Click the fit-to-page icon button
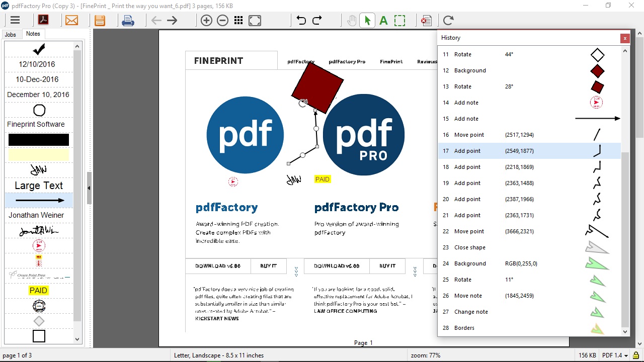The image size is (644, 362). (255, 21)
